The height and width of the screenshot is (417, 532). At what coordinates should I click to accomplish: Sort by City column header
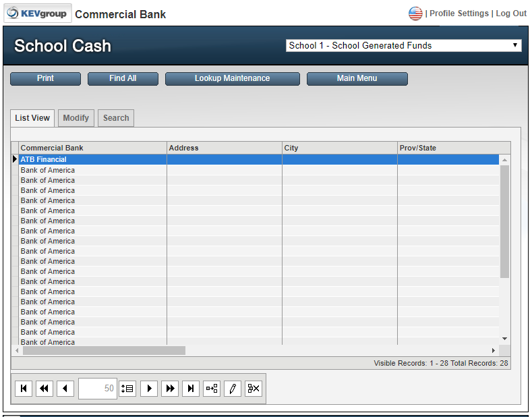pyautogui.click(x=340, y=148)
